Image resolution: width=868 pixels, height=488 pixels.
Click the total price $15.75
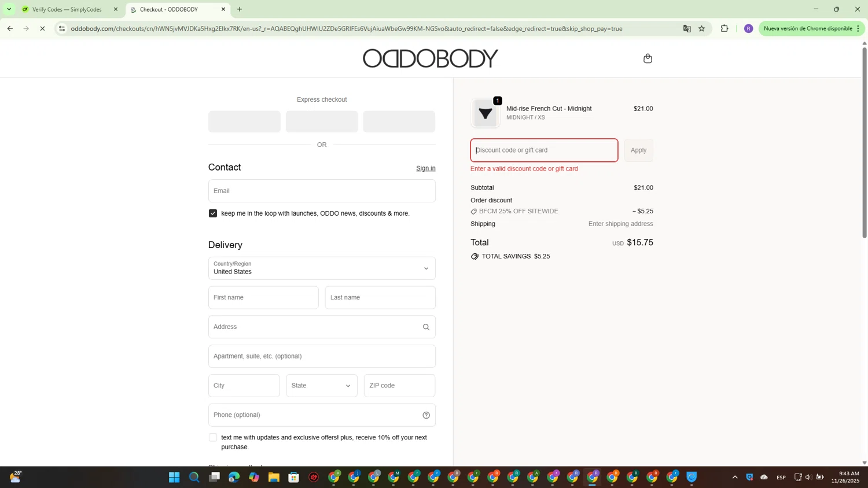[x=640, y=243]
